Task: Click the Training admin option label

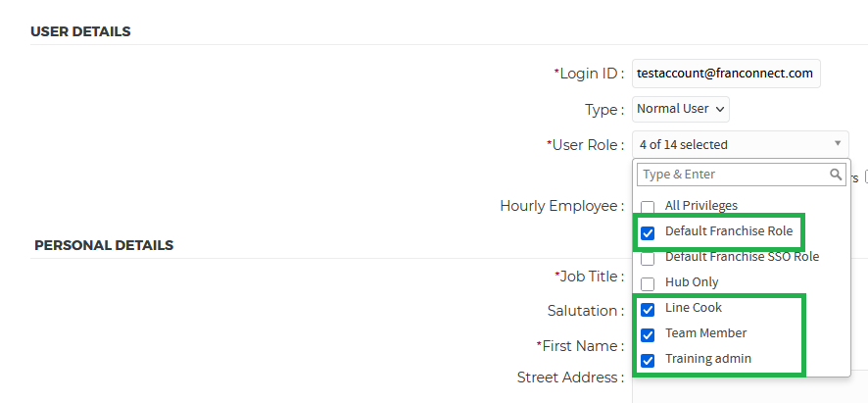Action: pos(708,359)
